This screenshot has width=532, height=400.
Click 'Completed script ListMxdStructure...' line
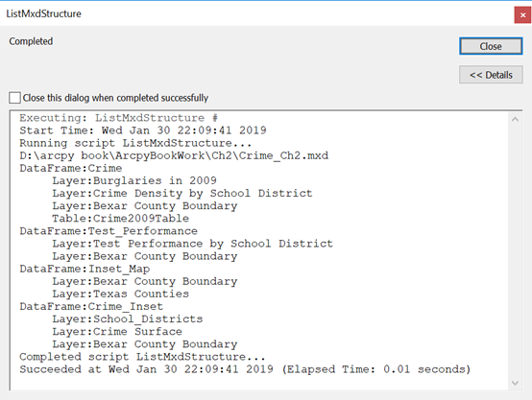[x=142, y=357]
